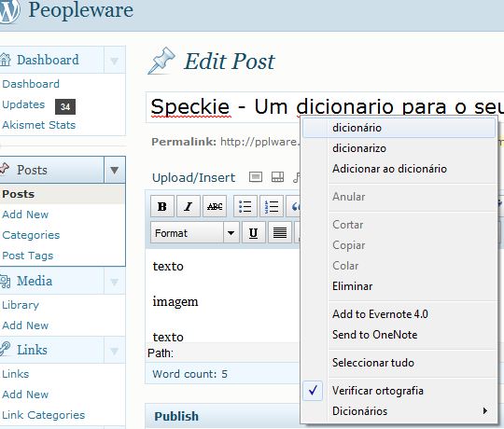This screenshot has width=504, height=429.
Task: Click greyed Copiar menu entry
Action: (x=399, y=245)
